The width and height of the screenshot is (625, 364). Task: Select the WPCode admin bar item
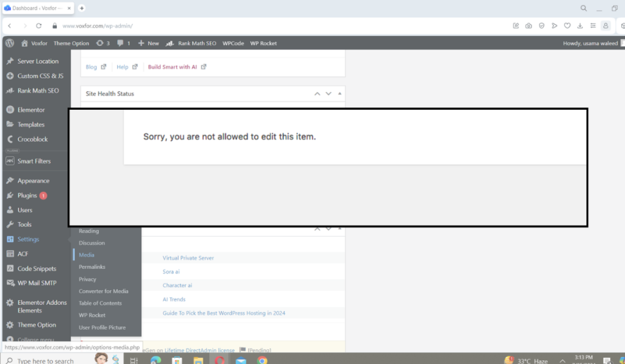pyautogui.click(x=233, y=43)
